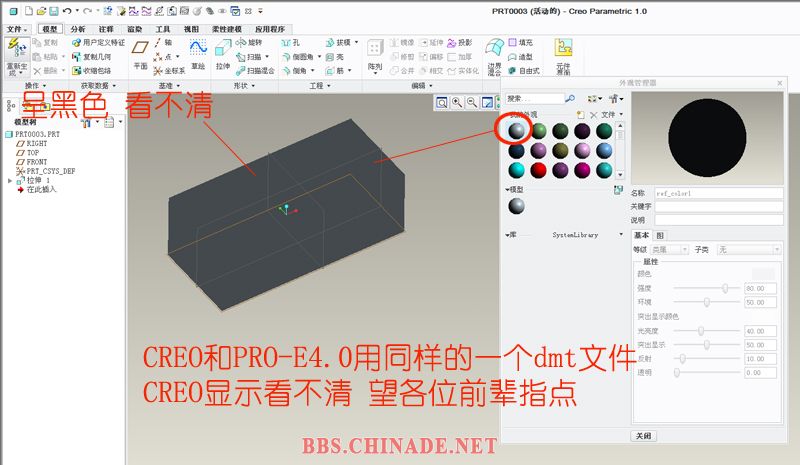
Task: Select the 坐标系 (Coordinate System) tool
Action: (169, 71)
